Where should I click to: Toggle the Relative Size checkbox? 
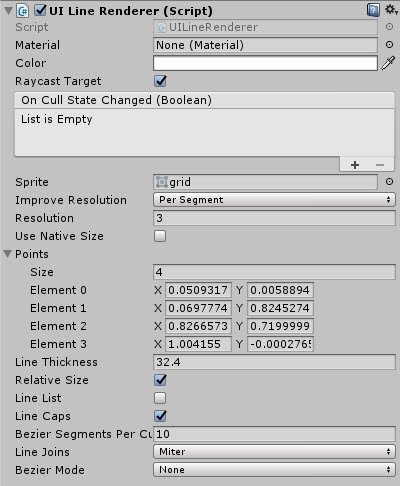point(160,380)
